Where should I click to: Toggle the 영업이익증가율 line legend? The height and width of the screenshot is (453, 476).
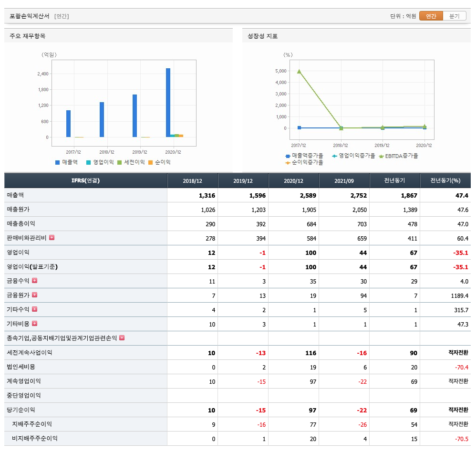click(x=353, y=156)
